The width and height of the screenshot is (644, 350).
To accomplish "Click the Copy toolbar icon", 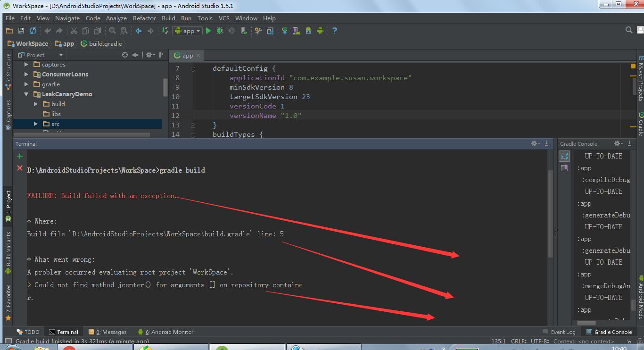I will click(86, 31).
